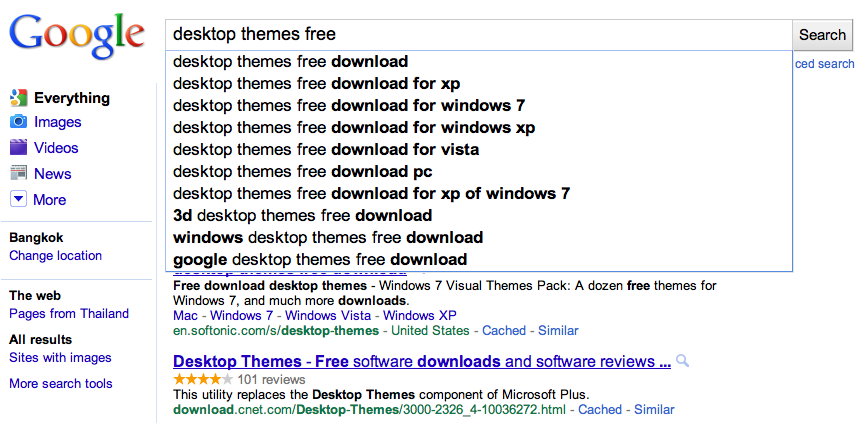The height and width of the screenshot is (423, 856).
Task: Click the Images camera icon
Action: pos(19,122)
